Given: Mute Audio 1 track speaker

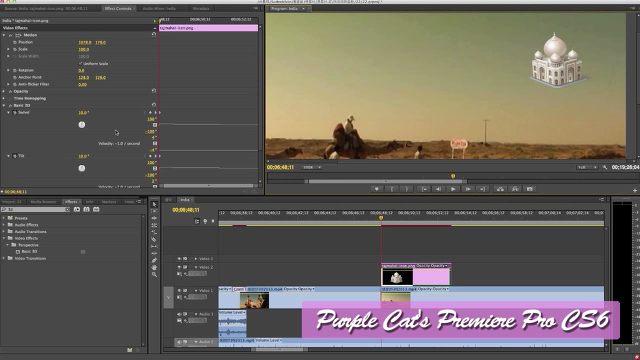Looking at the screenshot, I should point(179,314).
